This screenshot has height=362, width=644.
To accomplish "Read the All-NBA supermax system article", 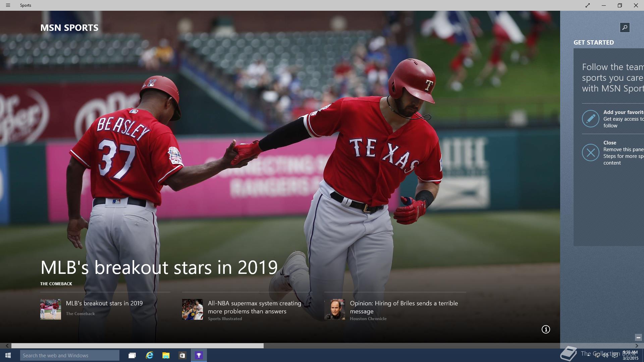I will click(255, 307).
